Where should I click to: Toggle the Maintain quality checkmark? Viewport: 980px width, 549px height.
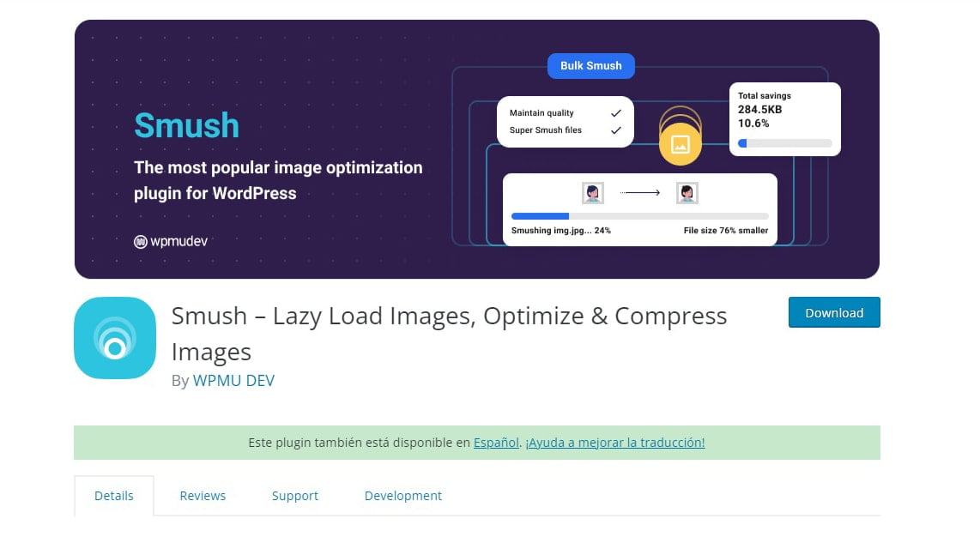(615, 113)
